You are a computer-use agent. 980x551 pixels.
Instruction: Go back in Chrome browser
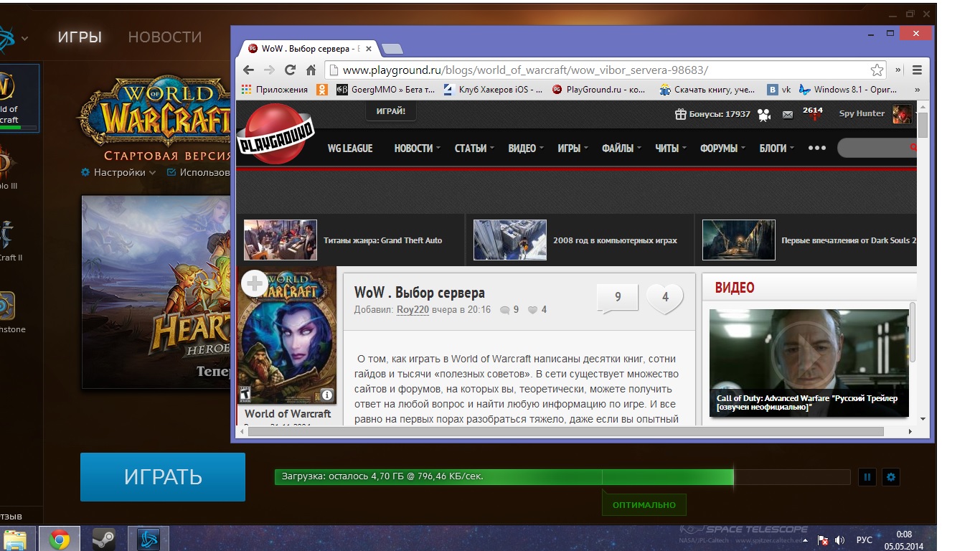point(248,70)
